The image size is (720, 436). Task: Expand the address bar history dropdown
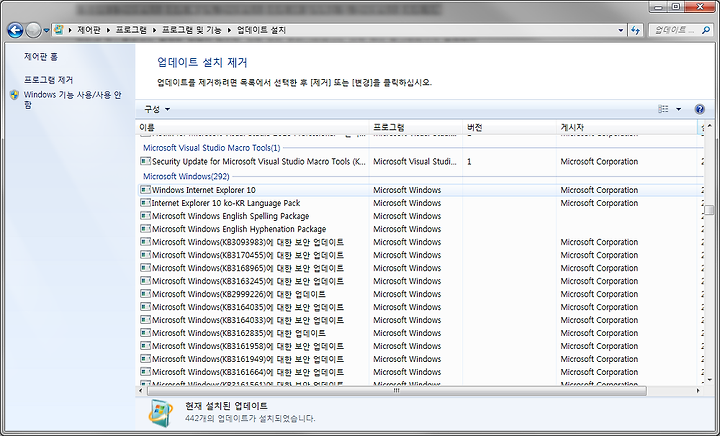click(x=620, y=30)
